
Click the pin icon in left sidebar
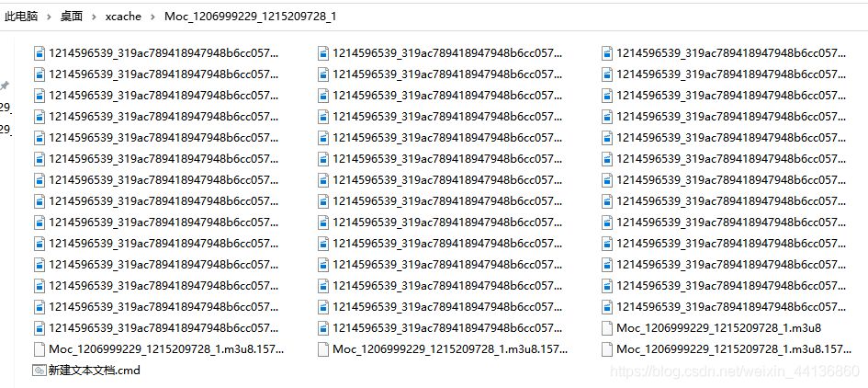5,86
